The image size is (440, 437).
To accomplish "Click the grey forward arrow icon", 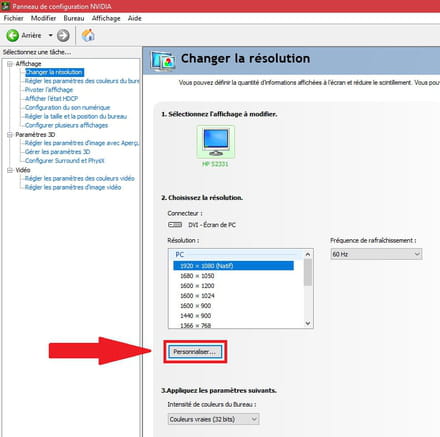I will 63,35.
